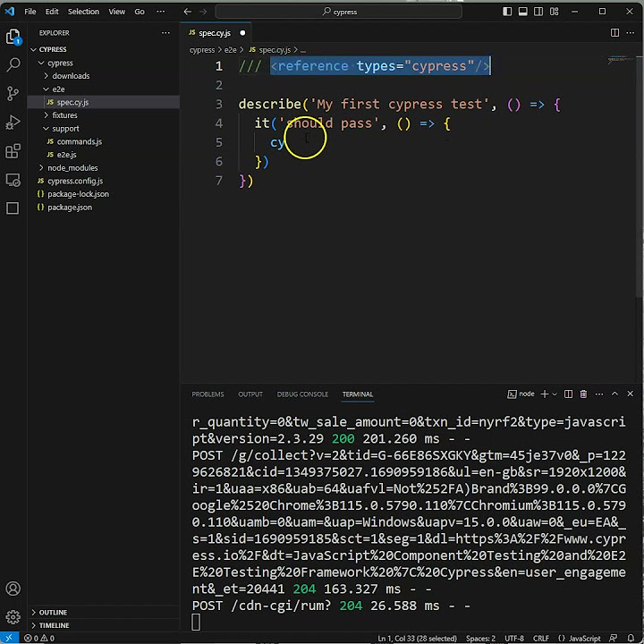
Task: Expand the fixtures folder
Action: (x=46, y=115)
